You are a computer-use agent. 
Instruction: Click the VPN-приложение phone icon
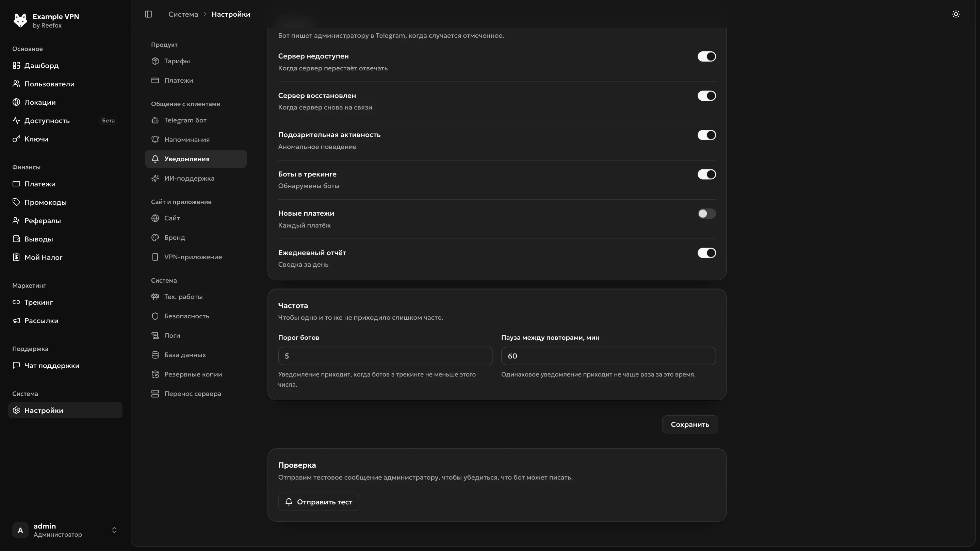click(155, 257)
